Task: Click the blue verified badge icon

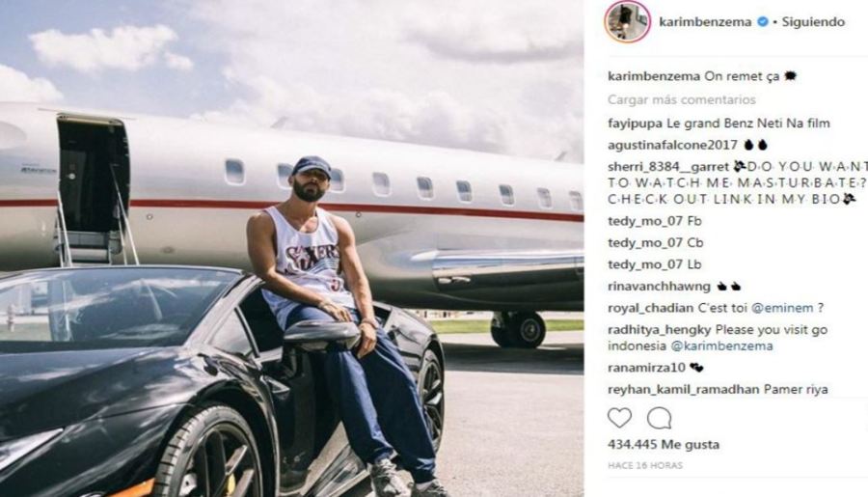Action: tap(763, 21)
